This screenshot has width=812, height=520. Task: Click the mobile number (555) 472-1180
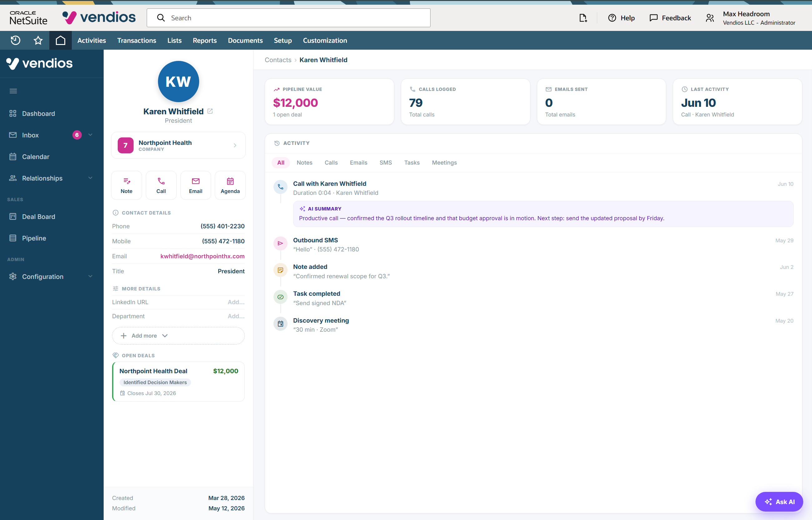pyautogui.click(x=223, y=241)
